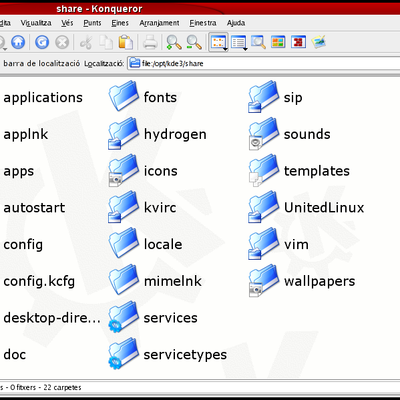Click the 'desktop-dire...' folder name

click(x=52, y=318)
